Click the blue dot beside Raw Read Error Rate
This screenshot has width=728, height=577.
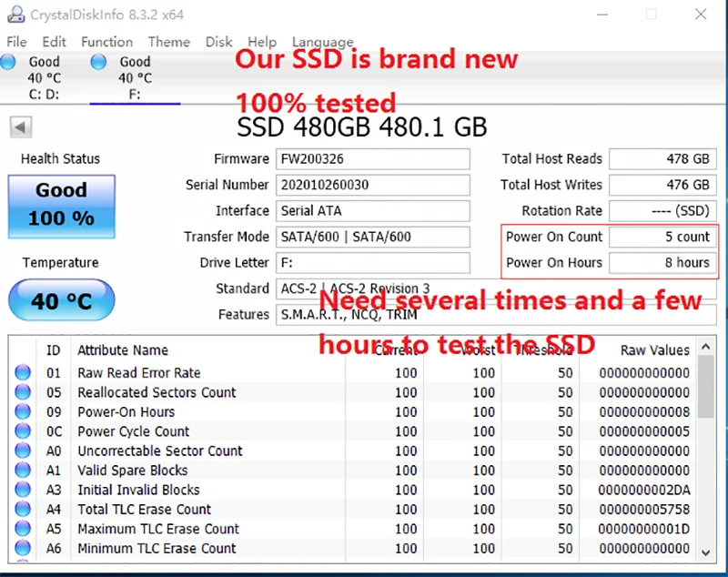pyautogui.click(x=22, y=372)
